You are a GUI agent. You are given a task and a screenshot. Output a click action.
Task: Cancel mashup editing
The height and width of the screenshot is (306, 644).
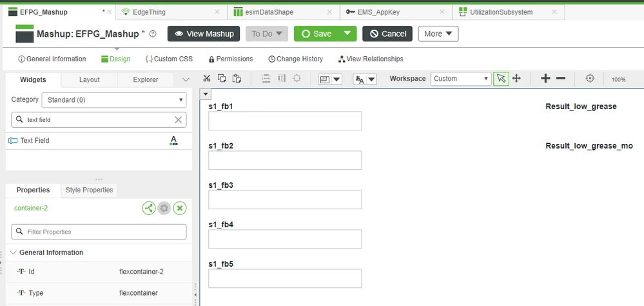click(x=387, y=34)
